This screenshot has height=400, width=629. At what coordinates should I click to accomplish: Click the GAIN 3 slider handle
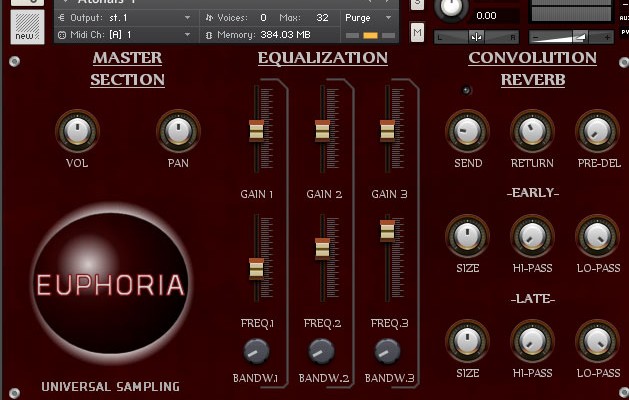[387, 129]
